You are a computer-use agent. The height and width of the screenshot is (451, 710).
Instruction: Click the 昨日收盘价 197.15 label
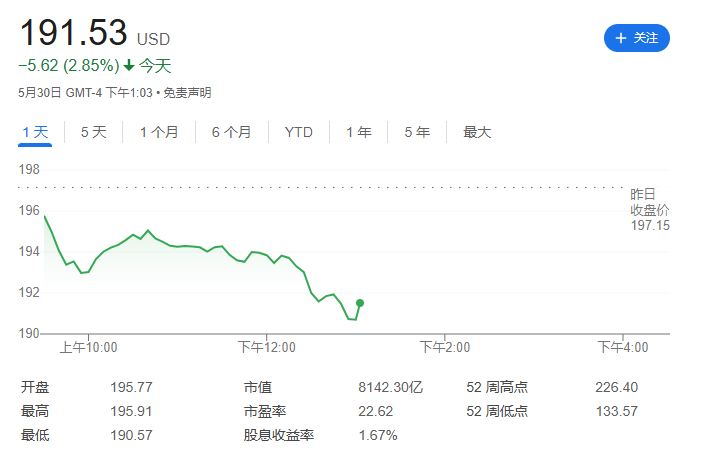tap(650, 210)
